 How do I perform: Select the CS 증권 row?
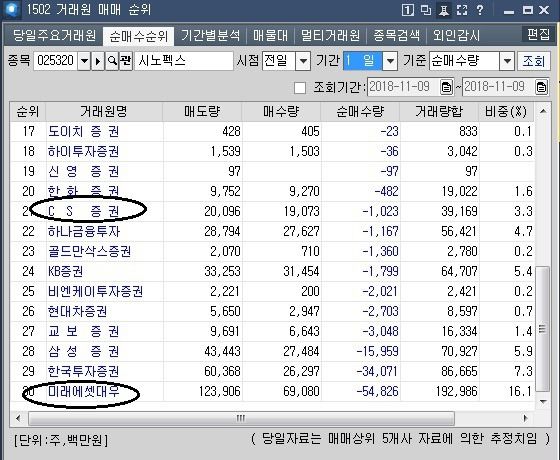point(272,211)
